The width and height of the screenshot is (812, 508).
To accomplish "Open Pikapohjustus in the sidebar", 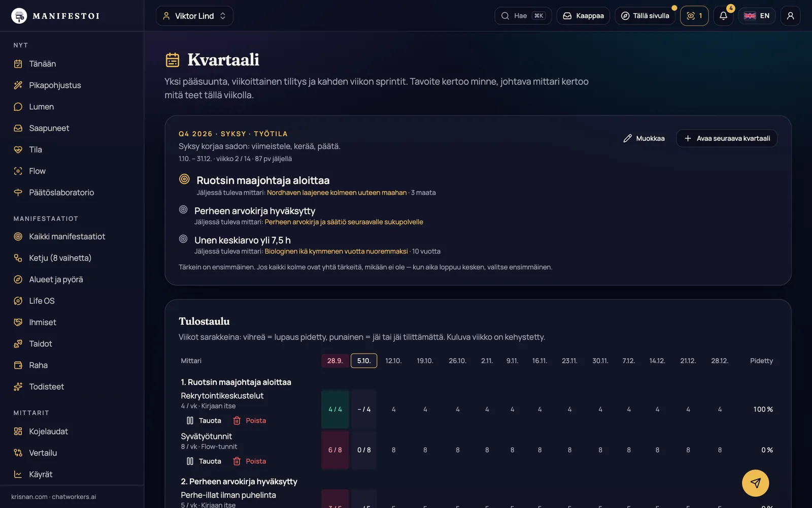I will [x=72, y=85].
